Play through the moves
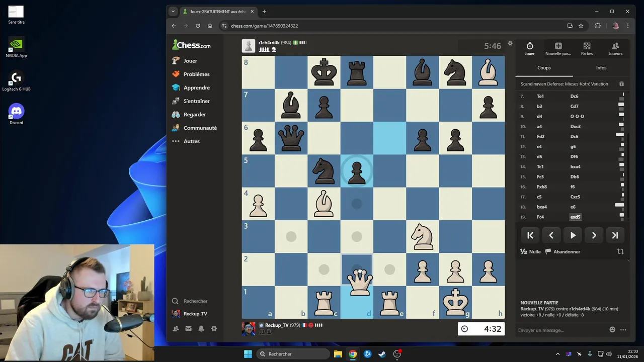The width and height of the screenshot is (644, 362). [573, 235]
